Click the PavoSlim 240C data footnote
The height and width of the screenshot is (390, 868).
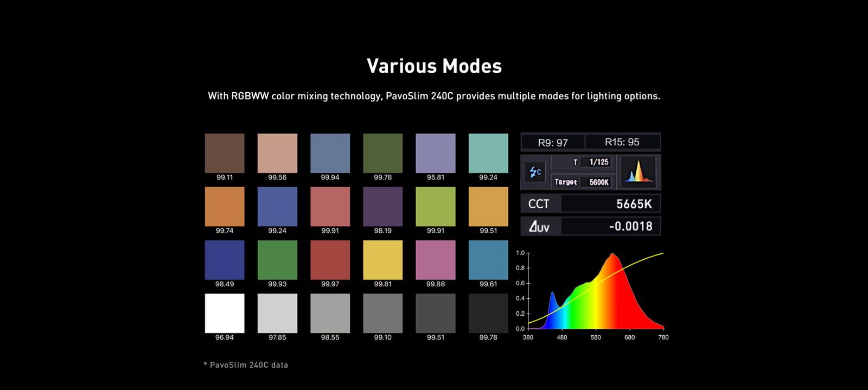(246, 365)
